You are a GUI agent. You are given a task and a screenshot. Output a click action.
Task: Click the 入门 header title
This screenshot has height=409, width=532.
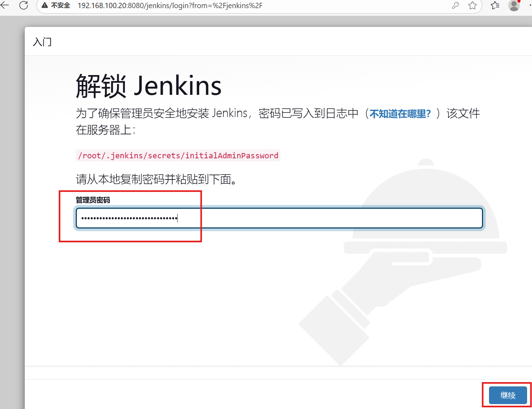pyautogui.click(x=42, y=42)
